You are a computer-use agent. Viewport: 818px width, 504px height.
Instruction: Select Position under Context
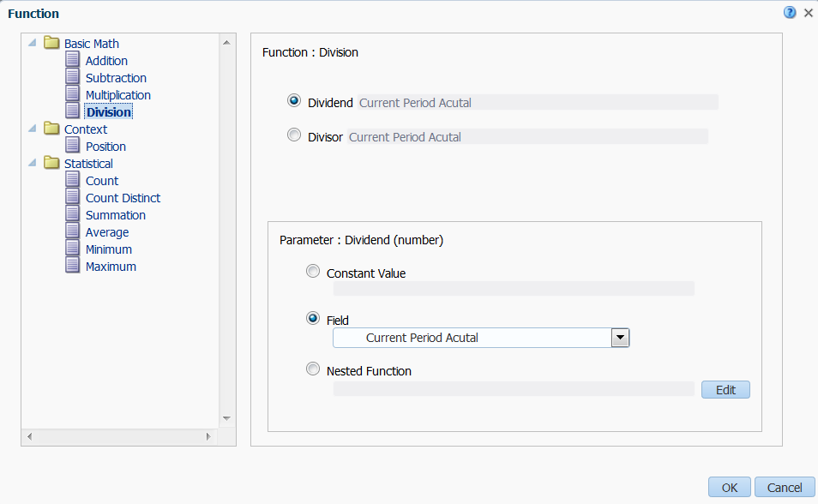106,147
